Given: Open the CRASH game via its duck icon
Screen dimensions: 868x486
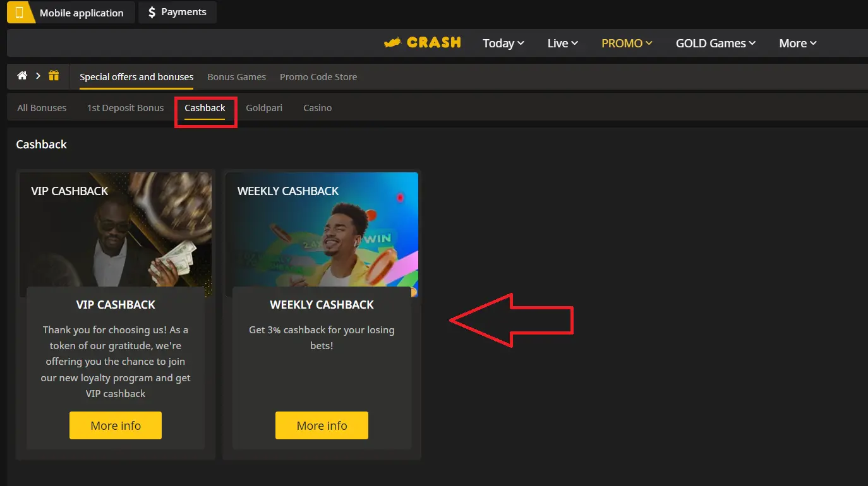Looking at the screenshot, I should tap(394, 42).
